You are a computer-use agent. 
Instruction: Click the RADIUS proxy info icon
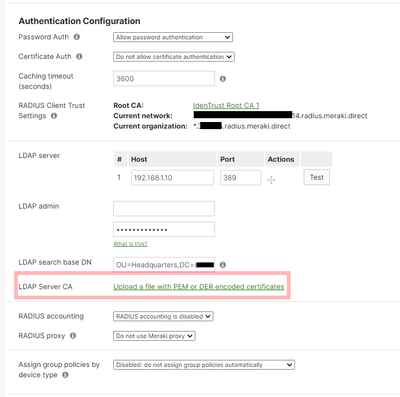pyautogui.click(x=73, y=336)
